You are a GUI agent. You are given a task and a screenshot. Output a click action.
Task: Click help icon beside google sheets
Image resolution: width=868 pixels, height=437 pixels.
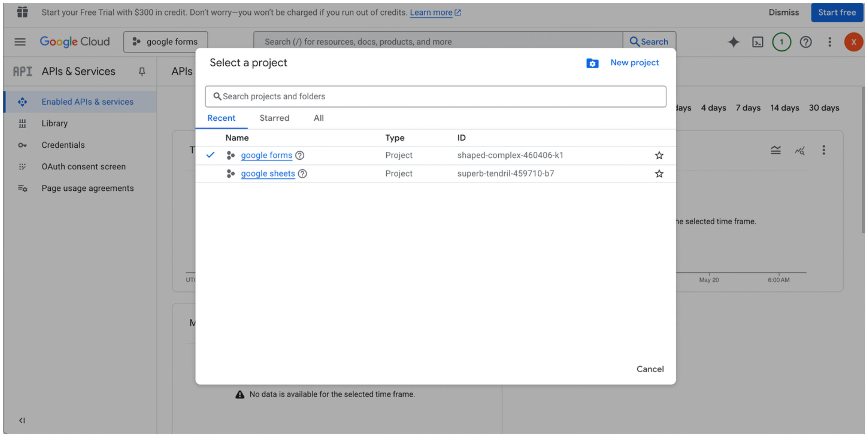click(x=302, y=174)
